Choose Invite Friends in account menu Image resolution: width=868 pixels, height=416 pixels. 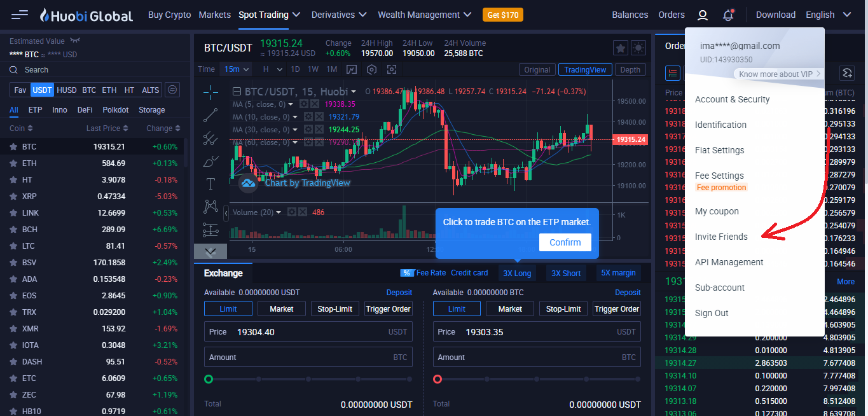(x=721, y=237)
